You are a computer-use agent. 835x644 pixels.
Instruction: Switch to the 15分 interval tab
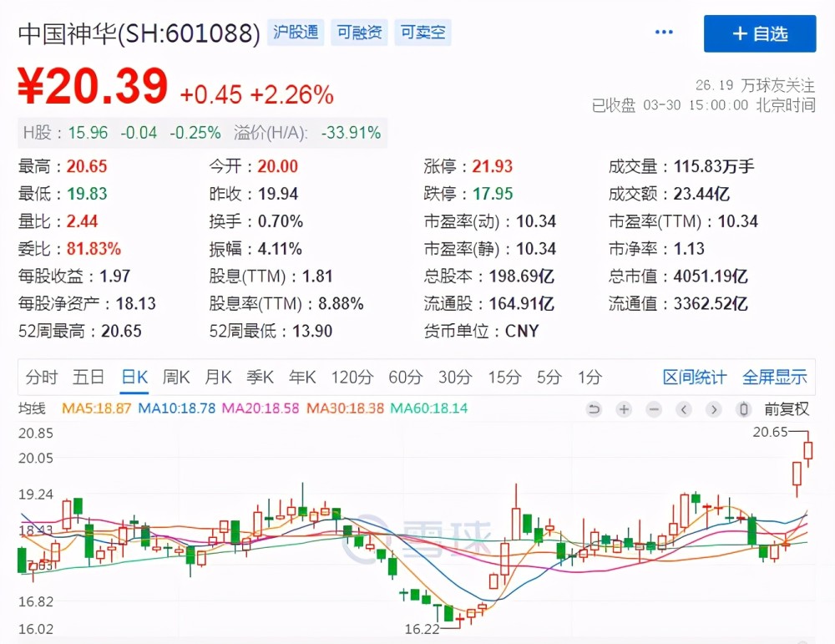click(x=504, y=378)
